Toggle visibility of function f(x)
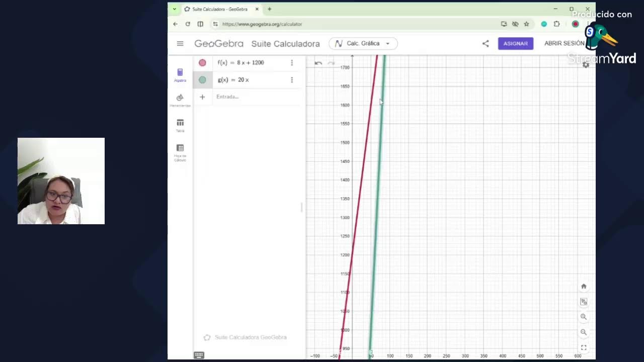This screenshot has width=644, height=362. pos(202,63)
